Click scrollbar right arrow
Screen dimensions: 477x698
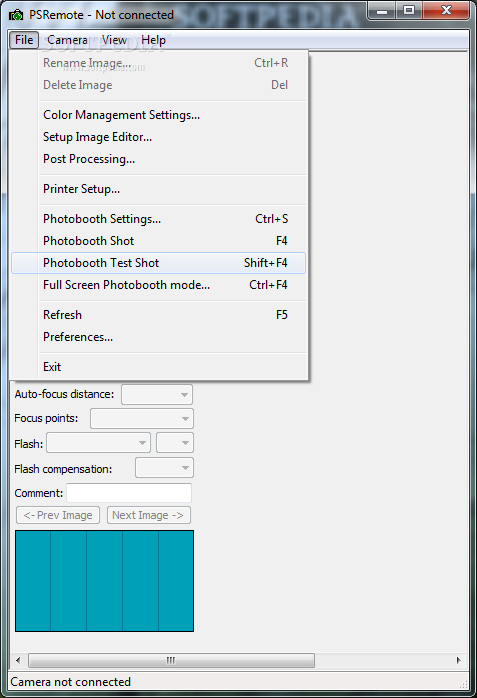click(458, 660)
